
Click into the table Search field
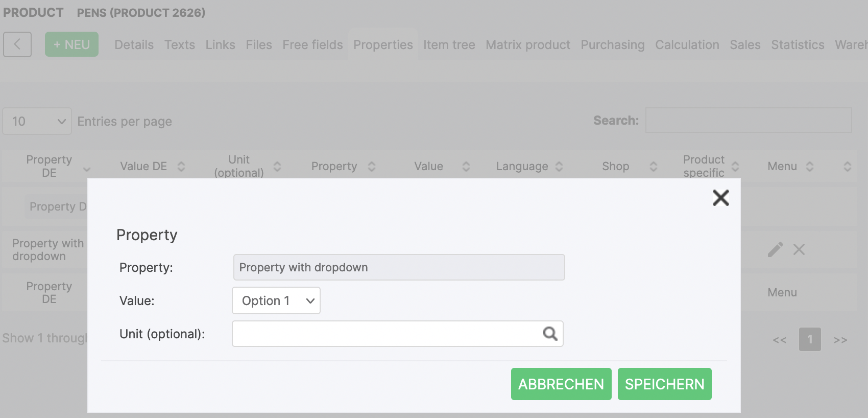click(748, 121)
